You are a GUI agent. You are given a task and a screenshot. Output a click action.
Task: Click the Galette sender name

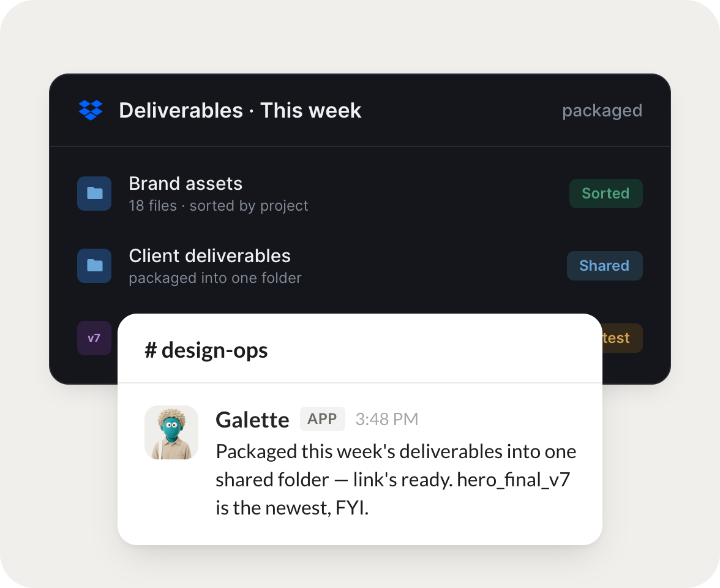coord(252,420)
